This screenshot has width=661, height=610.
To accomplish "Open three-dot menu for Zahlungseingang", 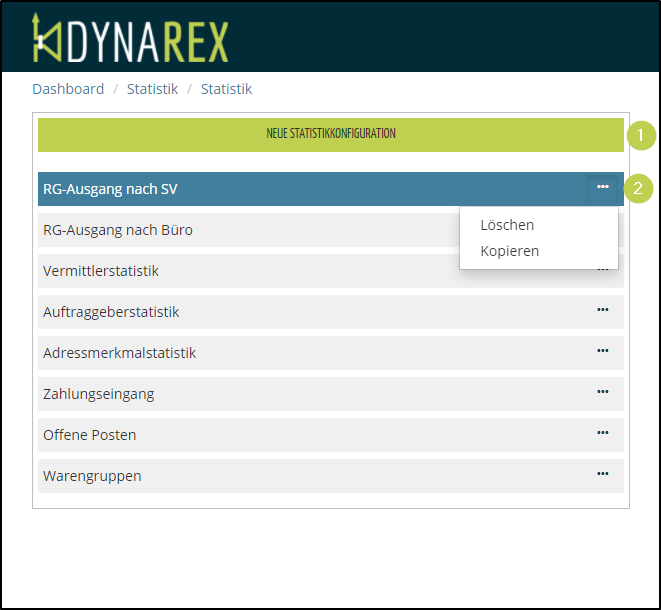I will click(x=602, y=392).
